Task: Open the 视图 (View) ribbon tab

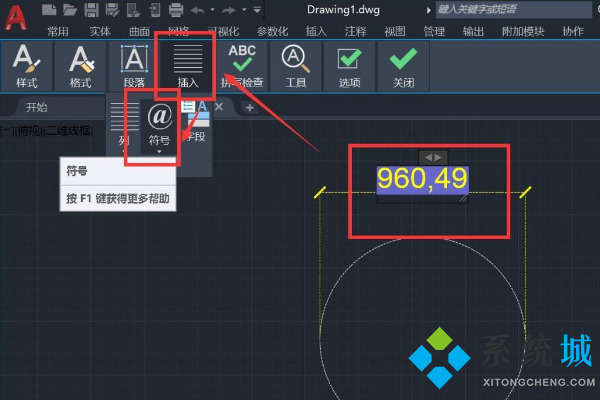Action: pos(395,31)
